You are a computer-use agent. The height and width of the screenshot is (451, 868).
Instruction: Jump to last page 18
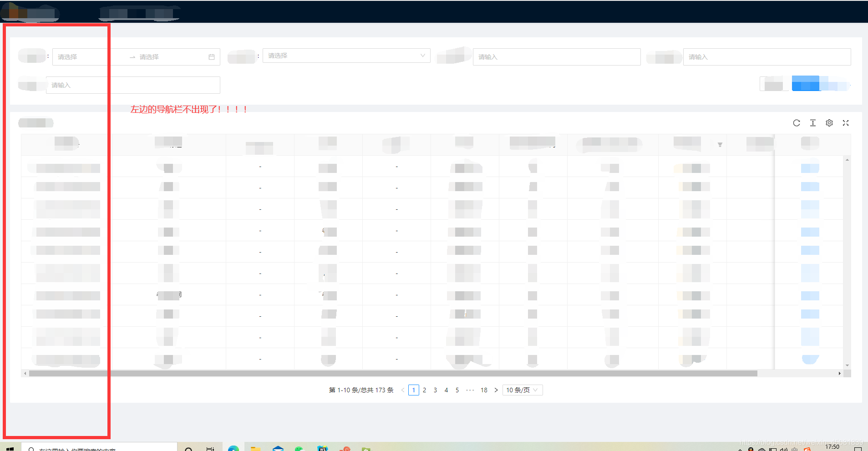click(x=484, y=390)
